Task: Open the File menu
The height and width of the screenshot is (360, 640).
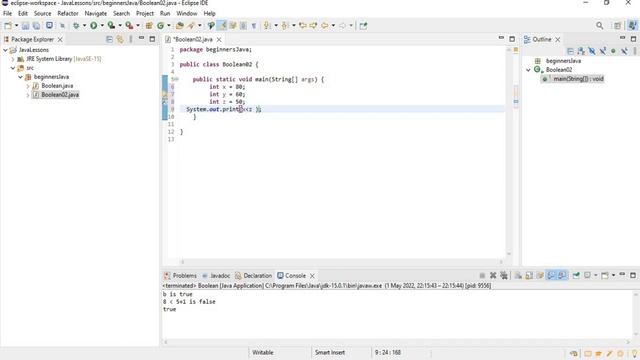Action: coord(7,13)
